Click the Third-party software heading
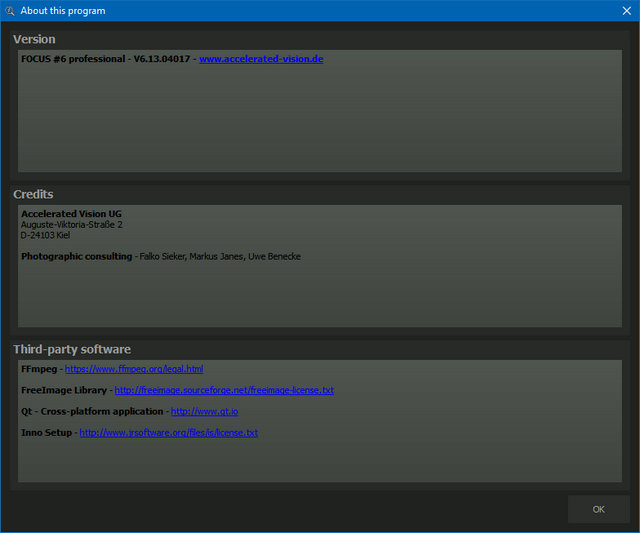 [x=72, y=349]
